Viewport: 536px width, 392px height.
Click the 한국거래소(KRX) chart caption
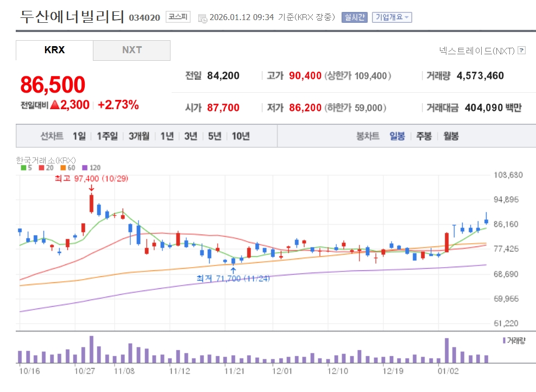[x=46, y=160]
